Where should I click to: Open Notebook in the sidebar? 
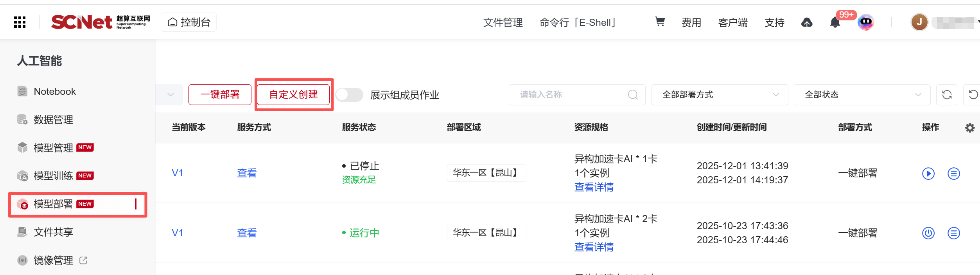(x=55, y=92)
